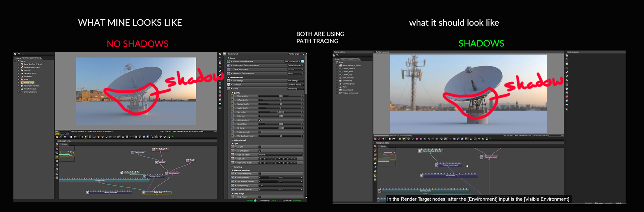The width and height of the screenshot is (644, 212).
Task: Click the play icon in right Octane window toolbar
Action: [x=404, y=139]
